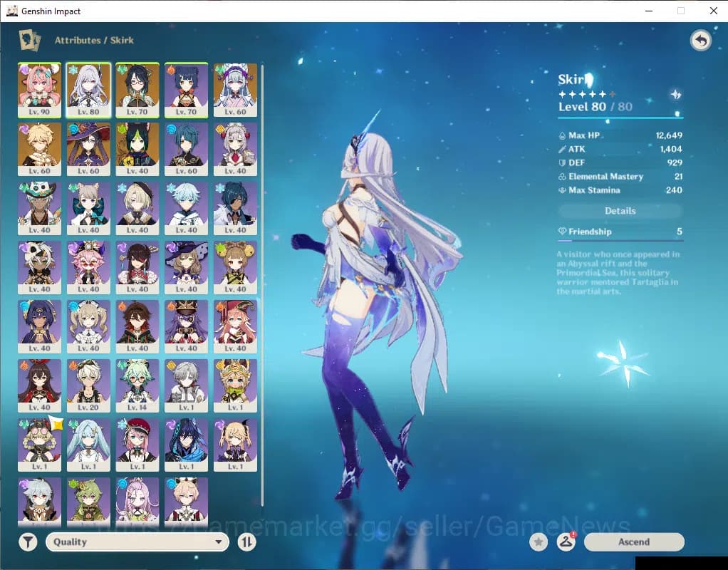The height and width of the screenshot is (570, 728).
Task: Select Barbara's Lv. 40 portrait
Action: (88, 326)
